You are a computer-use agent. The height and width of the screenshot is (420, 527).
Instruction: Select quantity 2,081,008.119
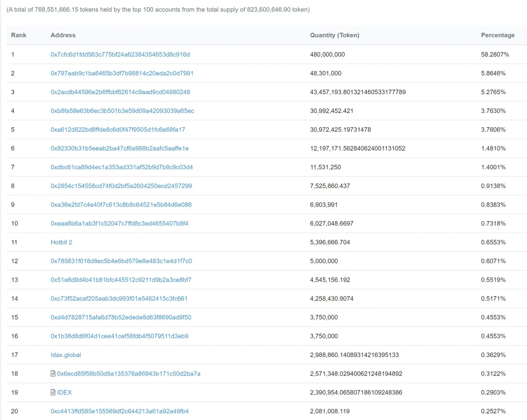[x=330, y=411]
